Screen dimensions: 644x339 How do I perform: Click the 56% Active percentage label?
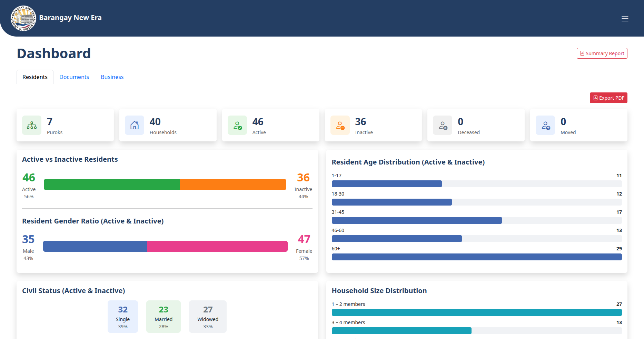coord(29,197)
